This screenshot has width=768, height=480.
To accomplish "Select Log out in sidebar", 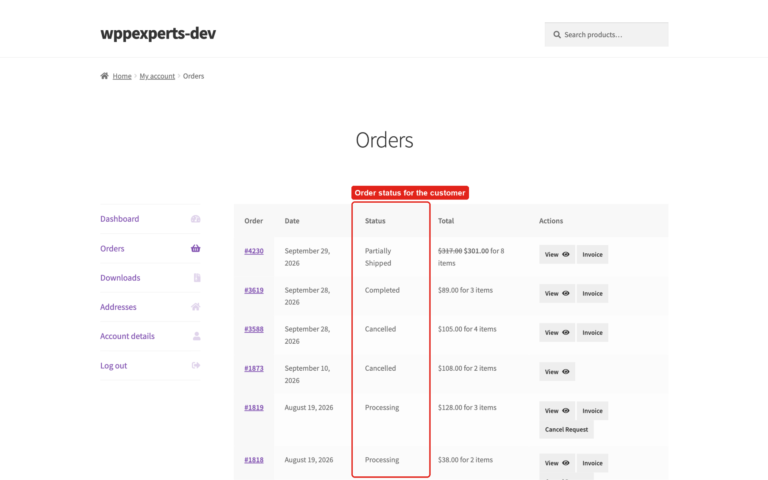I will 114,366.
